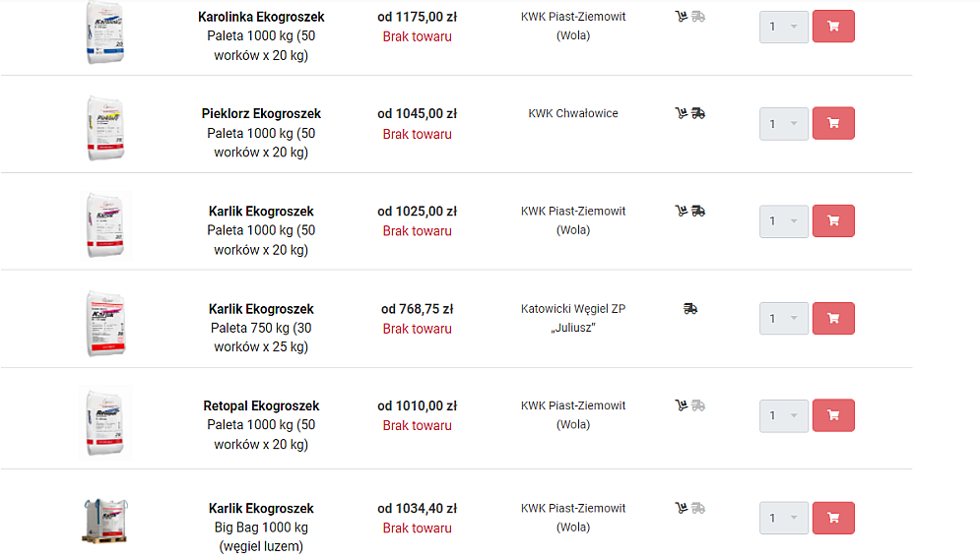The image size is (980, 559).
Task: Add Karlik Big Bag to cart
Action: click(x=833, y=518)
